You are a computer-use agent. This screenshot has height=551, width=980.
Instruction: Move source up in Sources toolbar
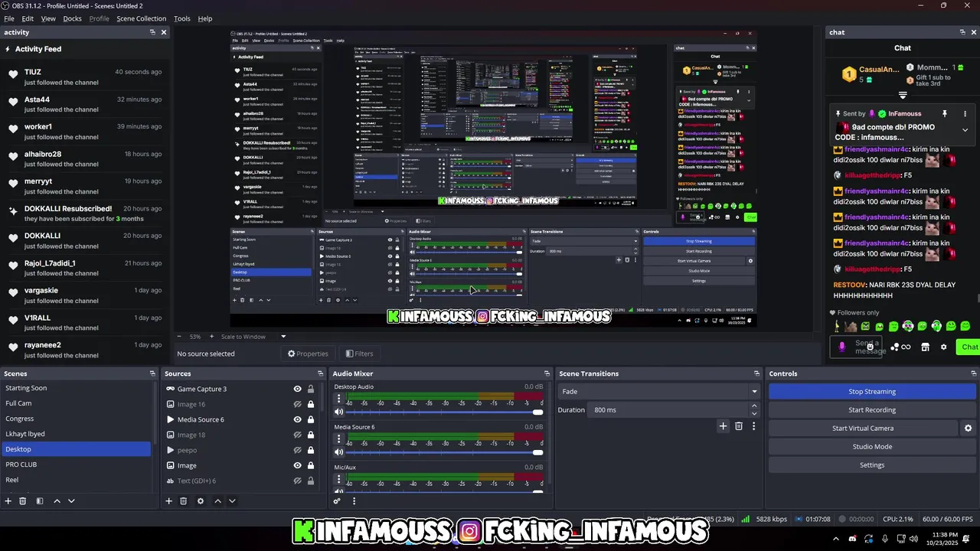[x=217, y=501]
